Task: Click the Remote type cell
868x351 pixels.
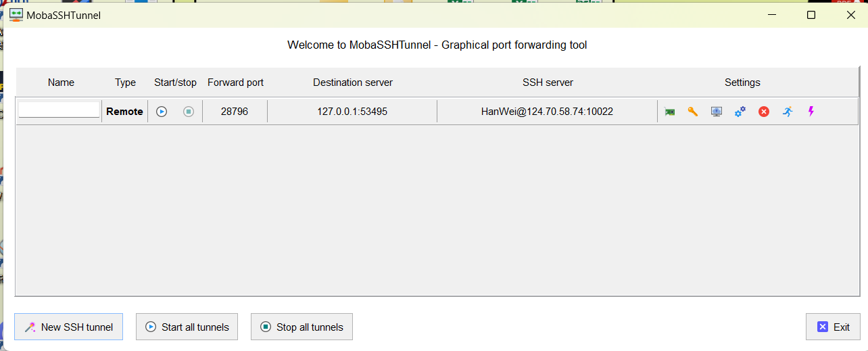Action: point(125,112)
